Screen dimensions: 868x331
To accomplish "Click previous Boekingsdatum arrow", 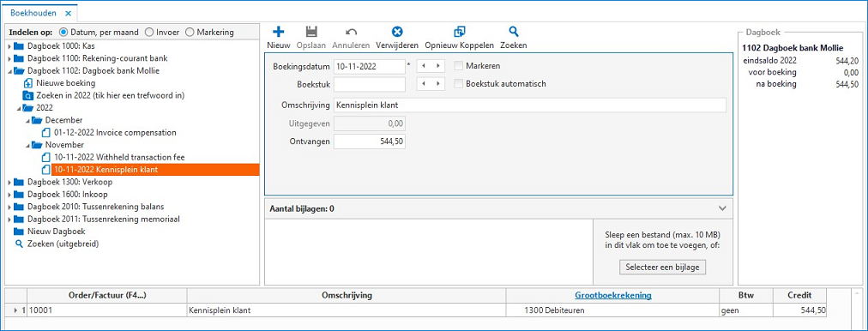I will (x=423, y=66).
